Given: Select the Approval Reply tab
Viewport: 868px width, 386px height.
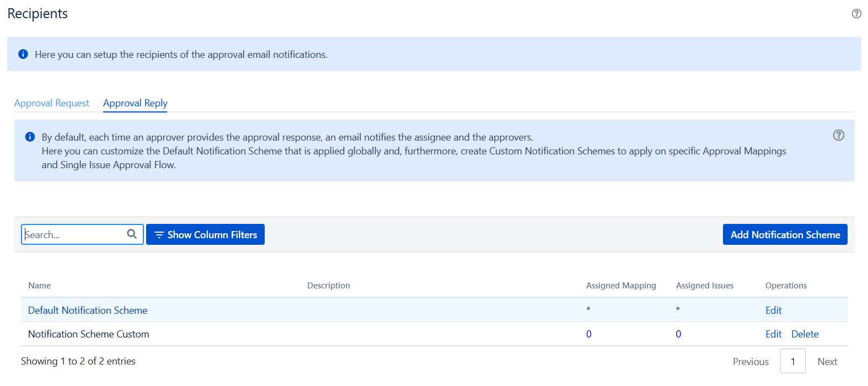Looking at the screenshot, I should (135, 103).
